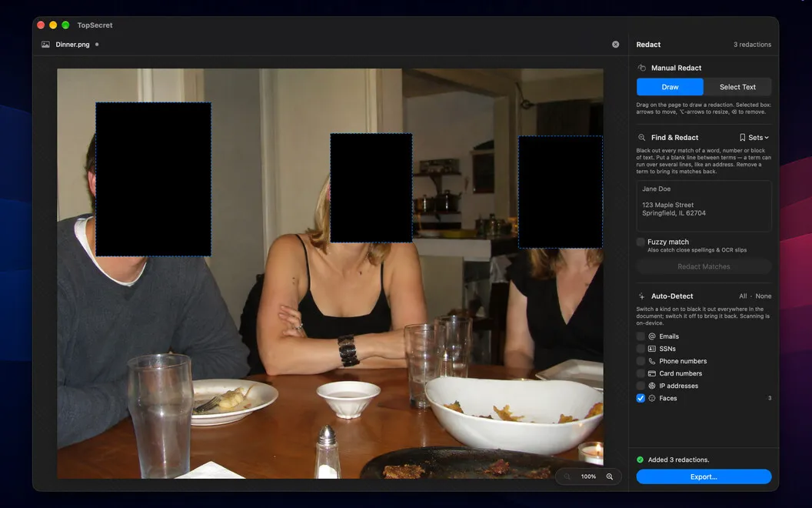The width and height of the screenshot is (812, 508).
Task: Click the Export button
Action: [704, 477]
